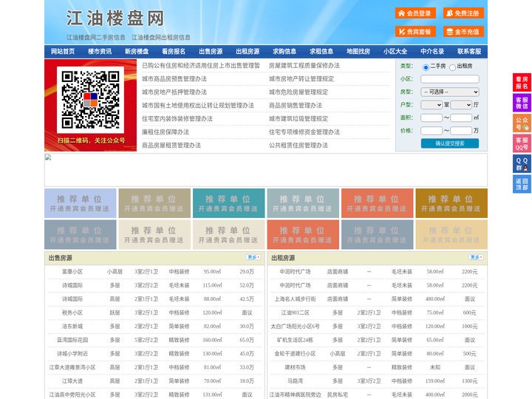
Task: Open the 出售房源 navigation item
Action: (x=211, y=52)
